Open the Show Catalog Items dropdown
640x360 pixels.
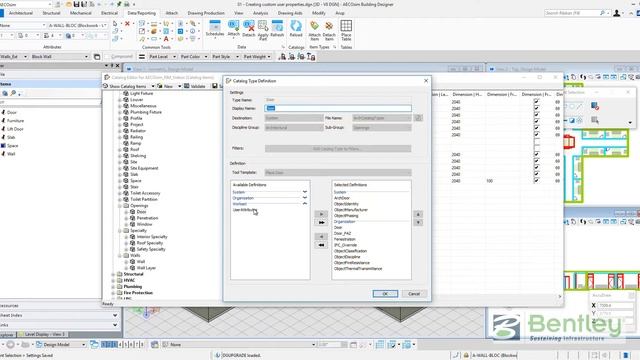tap(153, 86)
